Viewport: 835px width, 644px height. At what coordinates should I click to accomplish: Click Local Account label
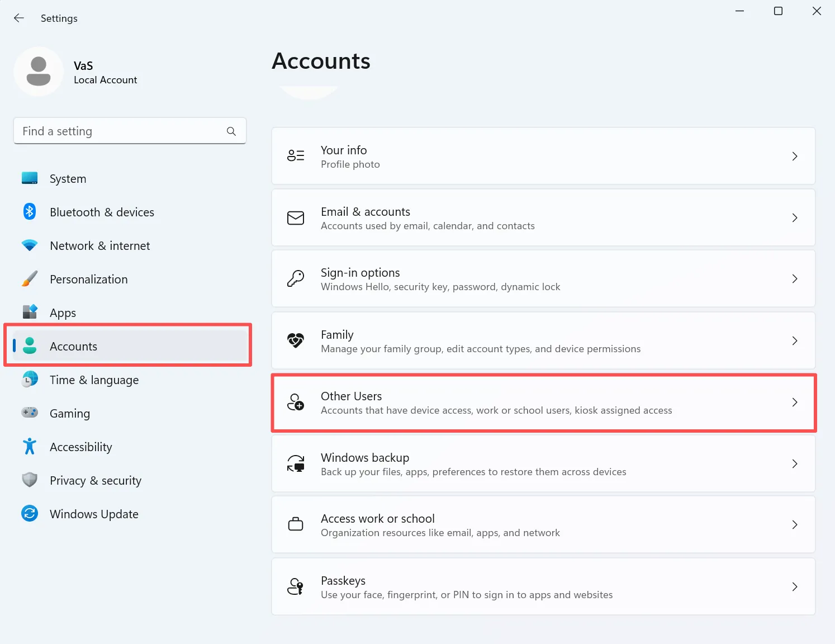click(x=105, y=80)
